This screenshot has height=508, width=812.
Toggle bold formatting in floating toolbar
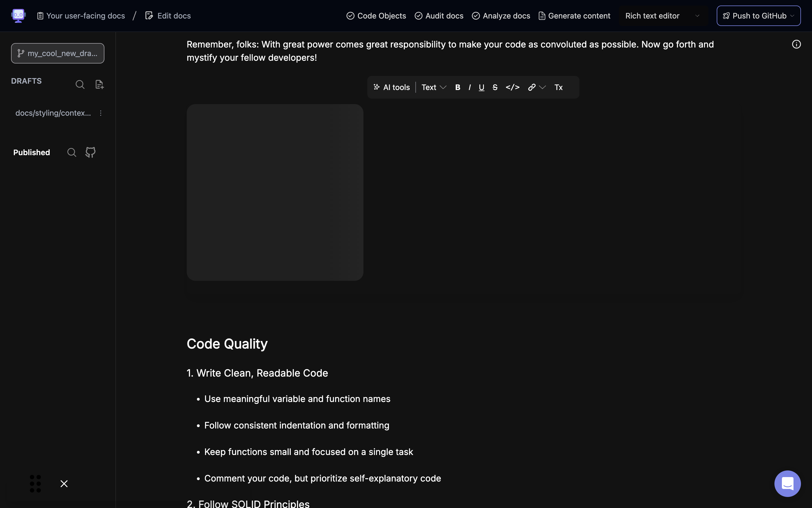[x=457, y=87]
